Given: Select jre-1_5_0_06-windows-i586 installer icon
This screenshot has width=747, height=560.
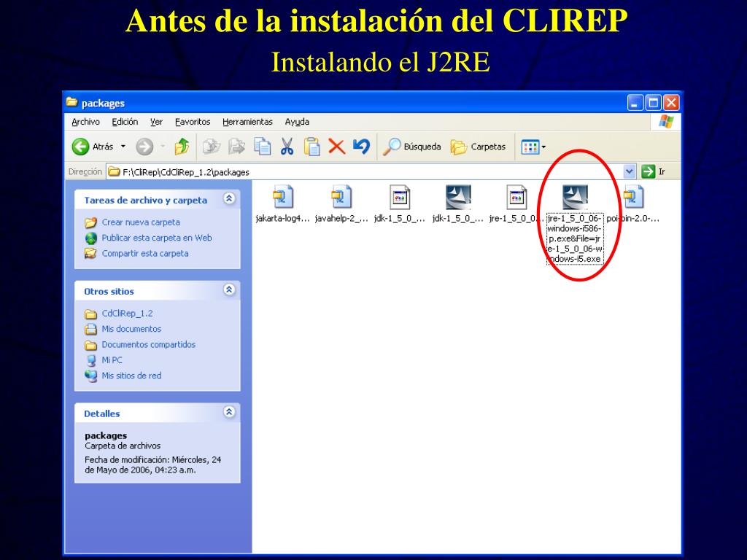Looking at the screenshot, I should [575, 197].
